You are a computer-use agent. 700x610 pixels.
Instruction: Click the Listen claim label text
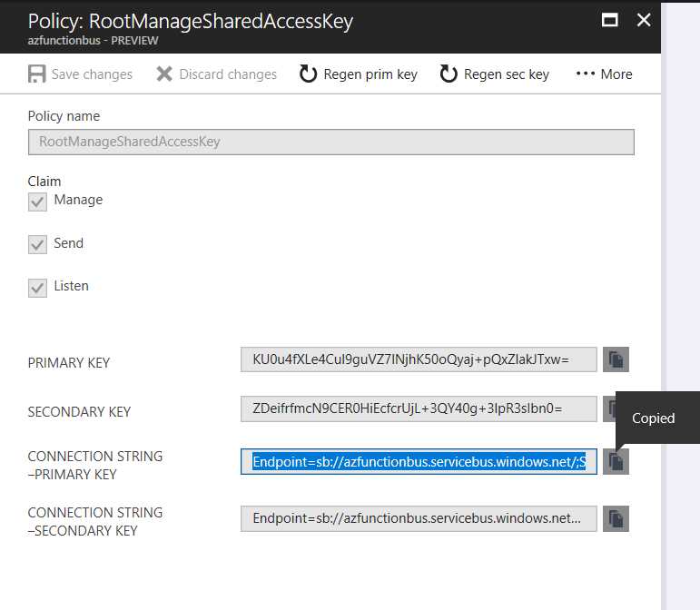tap(72, 286)
